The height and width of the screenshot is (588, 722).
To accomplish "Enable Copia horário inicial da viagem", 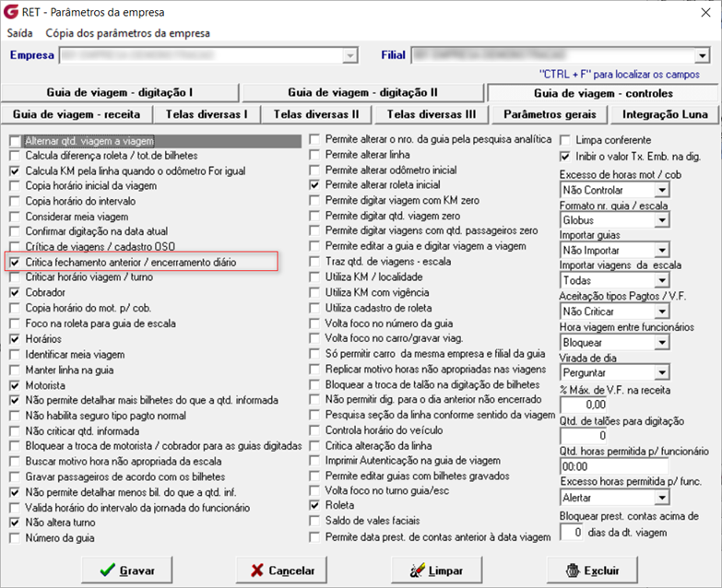I will (15, 186).
